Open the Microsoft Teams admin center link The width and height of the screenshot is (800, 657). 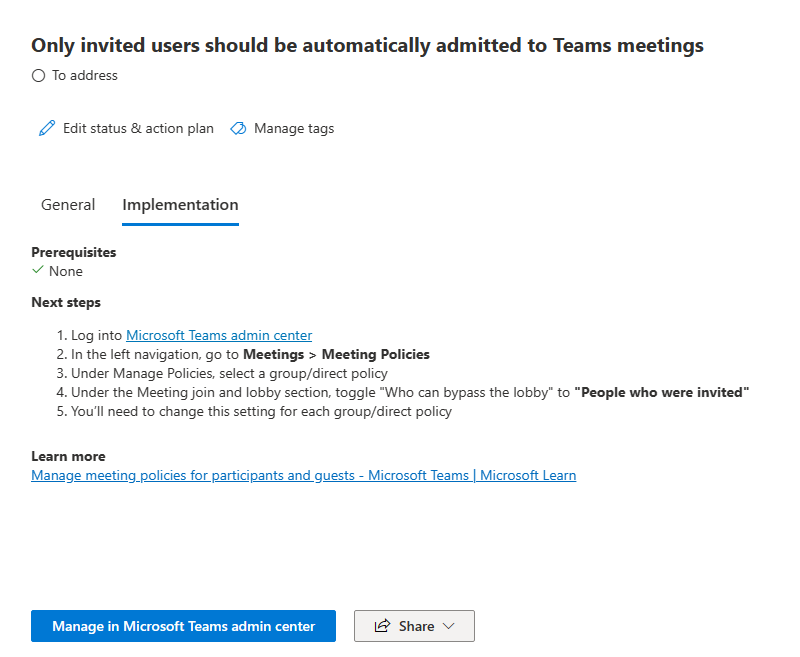coord(219,336)
